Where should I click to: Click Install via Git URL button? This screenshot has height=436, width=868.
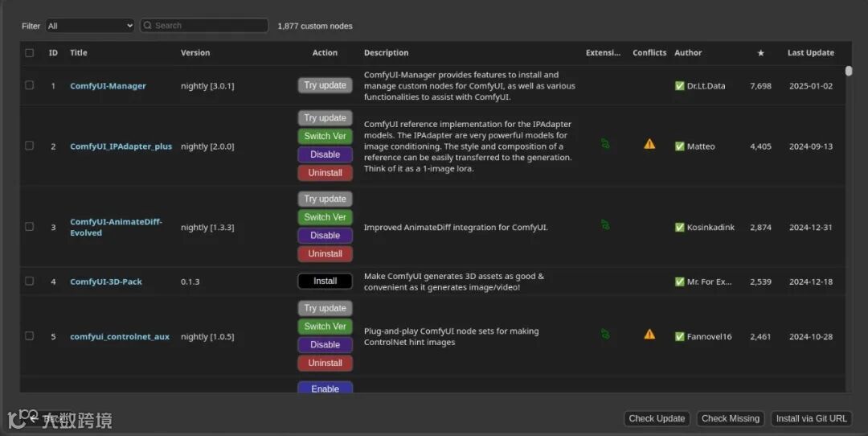tap(811, 419)
